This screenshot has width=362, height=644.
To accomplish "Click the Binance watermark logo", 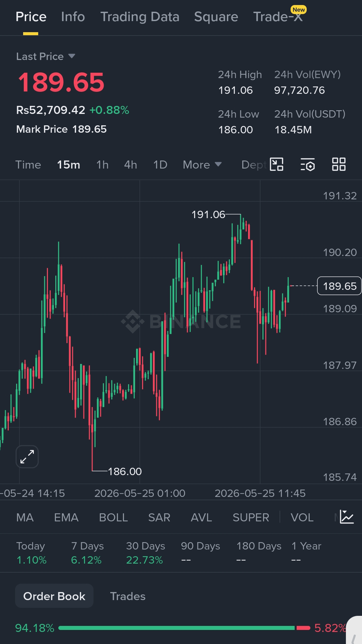I will click(x=181, y=321).
